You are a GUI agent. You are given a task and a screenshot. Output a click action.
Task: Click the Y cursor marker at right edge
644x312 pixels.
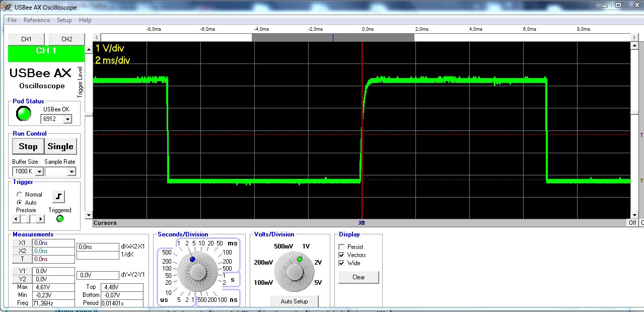pyautogui.click(x=641, y=180)
